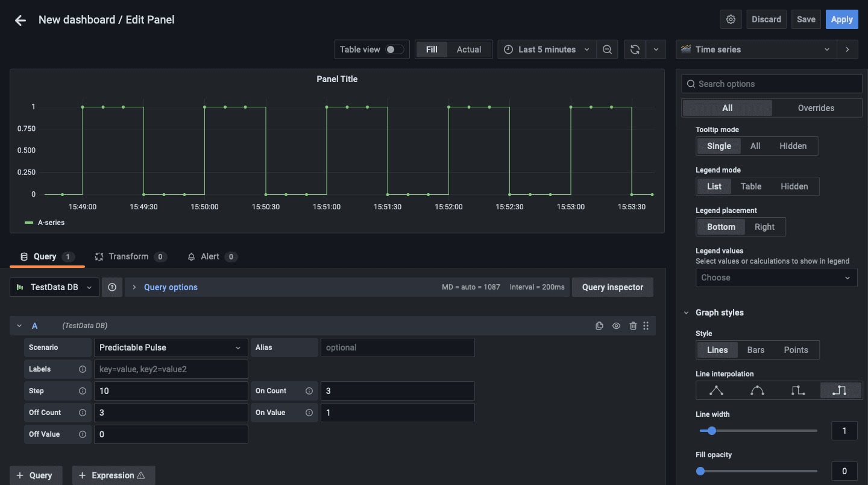Click the zoom out time range icon
This screenshot has width=868, height=485.
[x=607, y=49]
